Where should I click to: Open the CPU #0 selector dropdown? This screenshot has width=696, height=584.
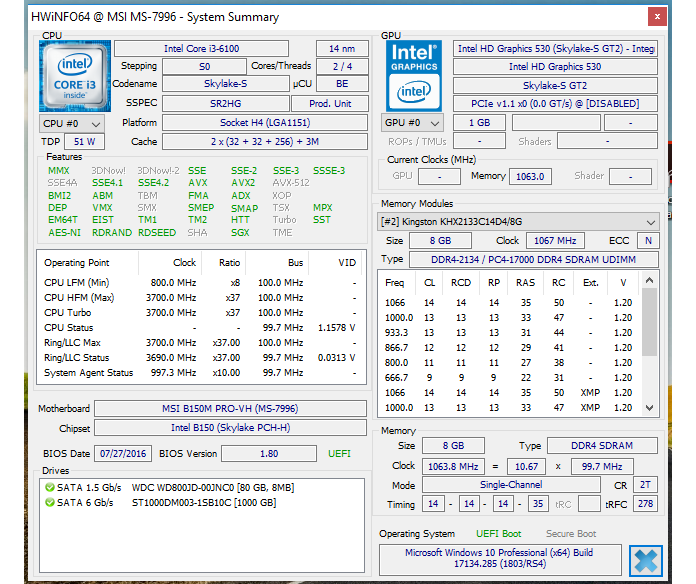pyautogui.click(x=72, y=123)
